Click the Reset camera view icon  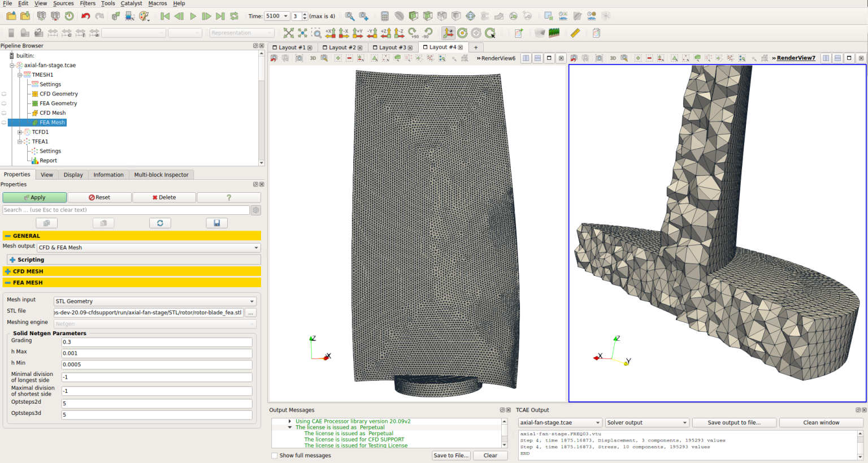point(288,32)
